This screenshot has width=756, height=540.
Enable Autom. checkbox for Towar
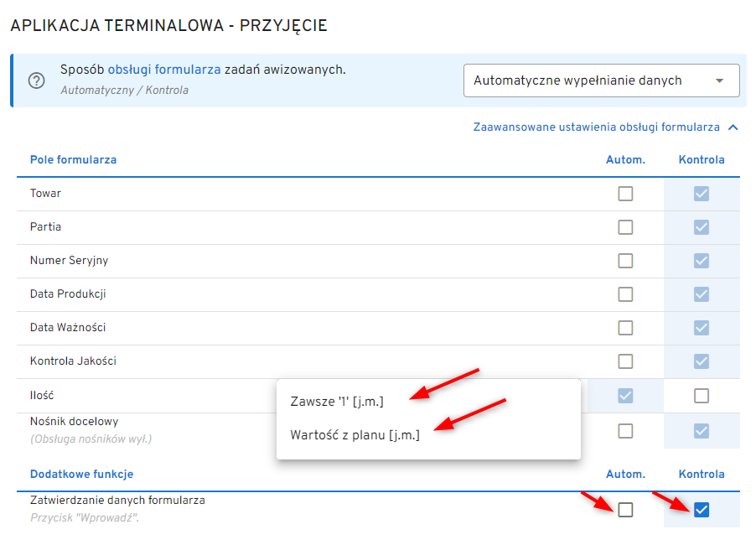coord(625,194)
